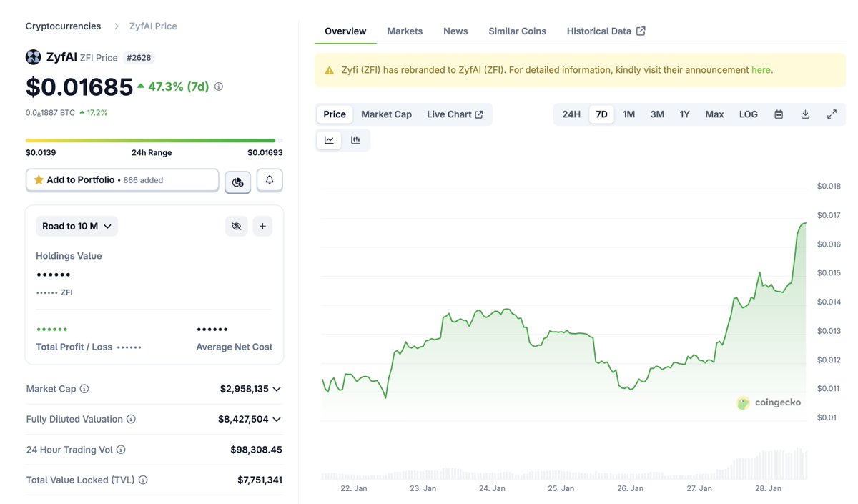Click the breadcrumb chevron separator
Image resolution: width=858 pixels, height=504 pixels.
coord(117,26)
